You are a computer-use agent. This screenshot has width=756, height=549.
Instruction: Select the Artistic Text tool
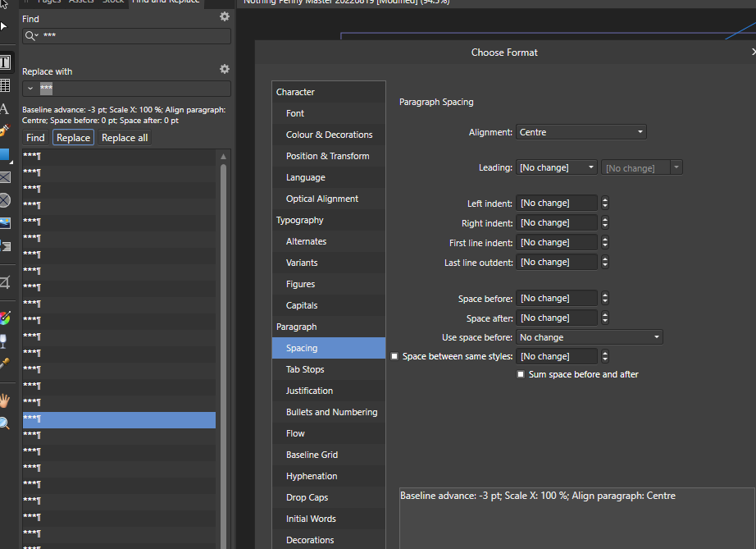(x=5, y=108)
